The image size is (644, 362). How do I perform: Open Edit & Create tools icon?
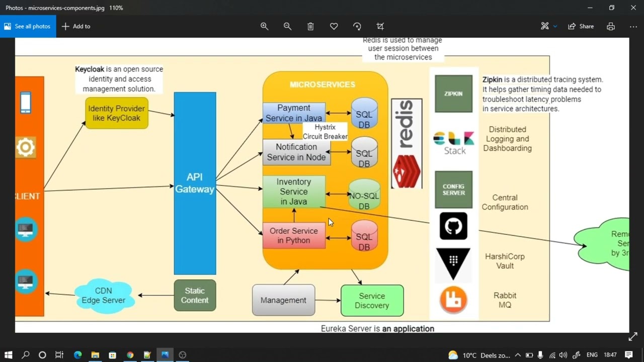(x=544, y=26)
